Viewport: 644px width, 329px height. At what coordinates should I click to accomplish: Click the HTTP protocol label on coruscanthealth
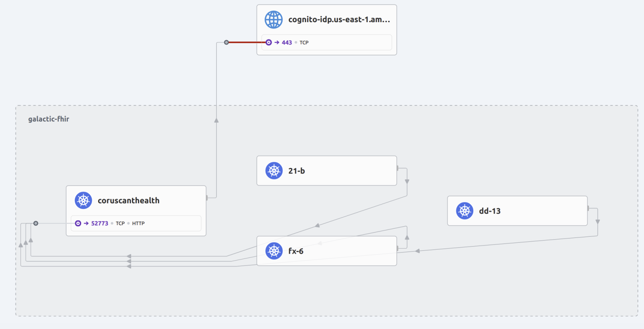[138, 223]
